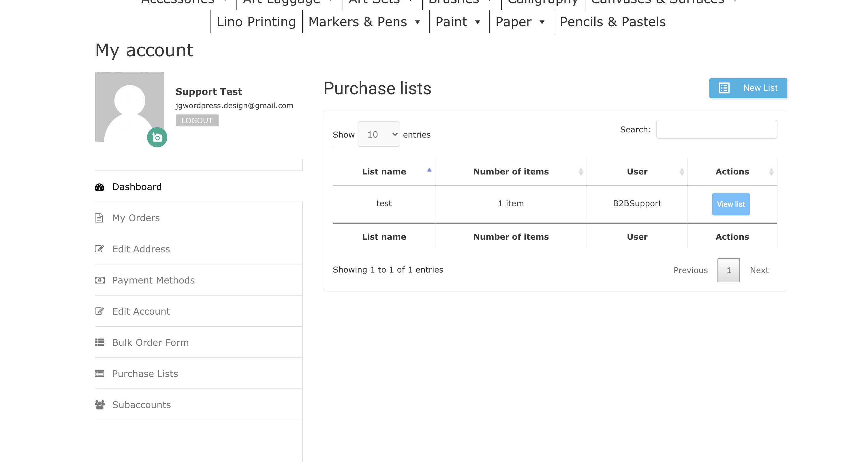
Task: Select page 1 in pagination
Action: [x=728, y=270]
